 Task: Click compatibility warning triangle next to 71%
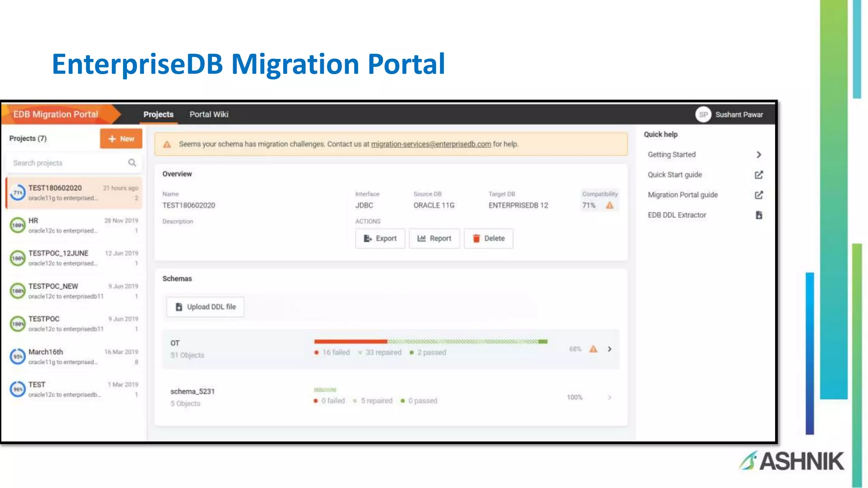point(609,205)
